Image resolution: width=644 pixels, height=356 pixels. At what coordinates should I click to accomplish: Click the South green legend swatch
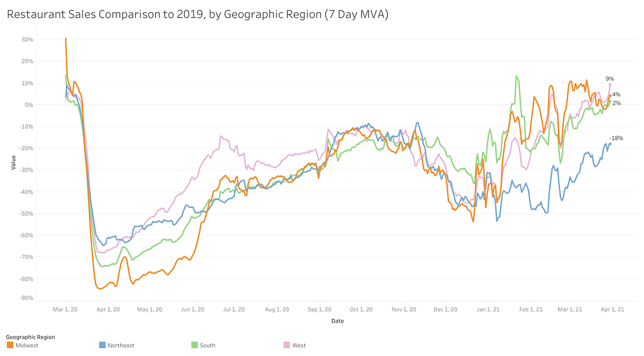pos(195,345)
